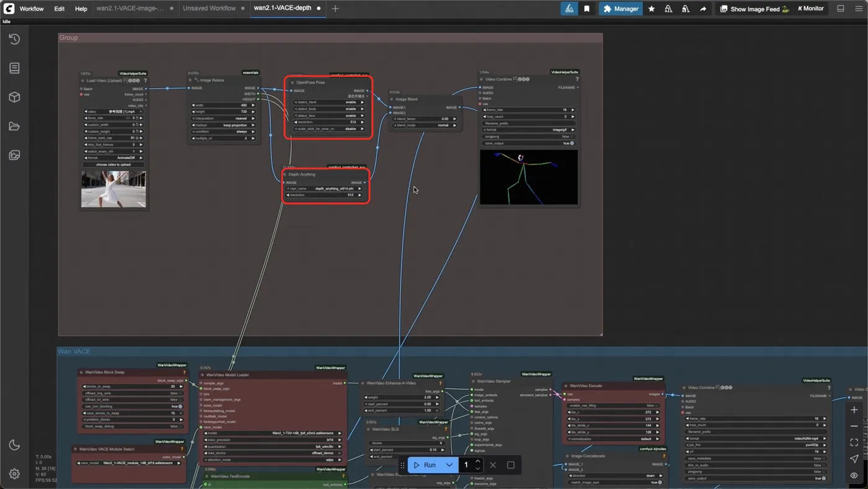
Task: Open the Help menu
Action: 81,9
